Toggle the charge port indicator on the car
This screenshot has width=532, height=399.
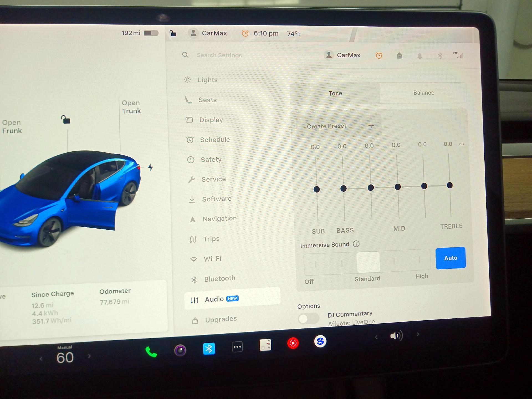150,167
